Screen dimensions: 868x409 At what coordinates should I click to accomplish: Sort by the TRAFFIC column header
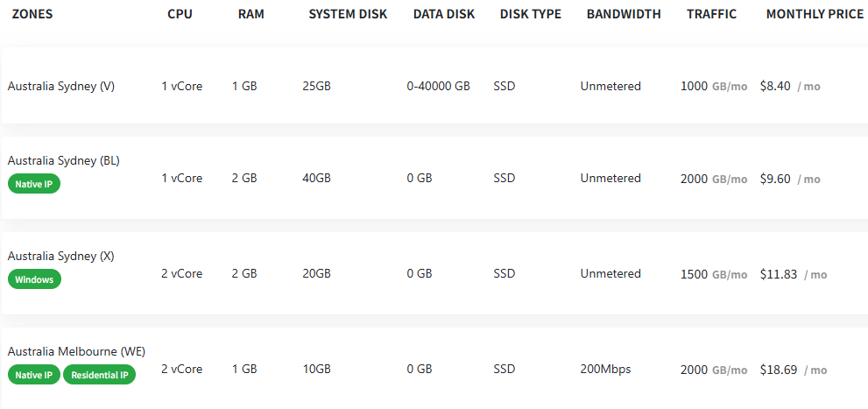(x=711, y=14)
